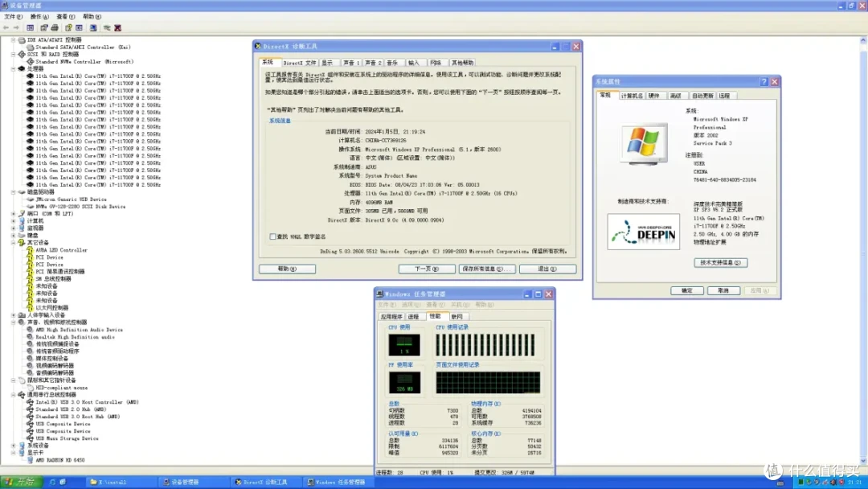Collapse the 显示卡 tree node
Viewport: 868px width, 489px height.
pos(14,453)
